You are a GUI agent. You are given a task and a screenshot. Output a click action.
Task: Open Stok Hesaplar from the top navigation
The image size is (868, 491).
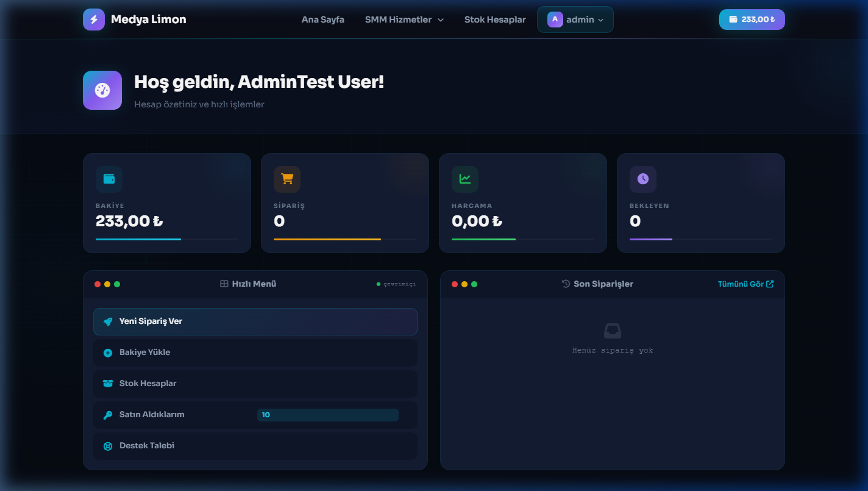tap(495, 20)
